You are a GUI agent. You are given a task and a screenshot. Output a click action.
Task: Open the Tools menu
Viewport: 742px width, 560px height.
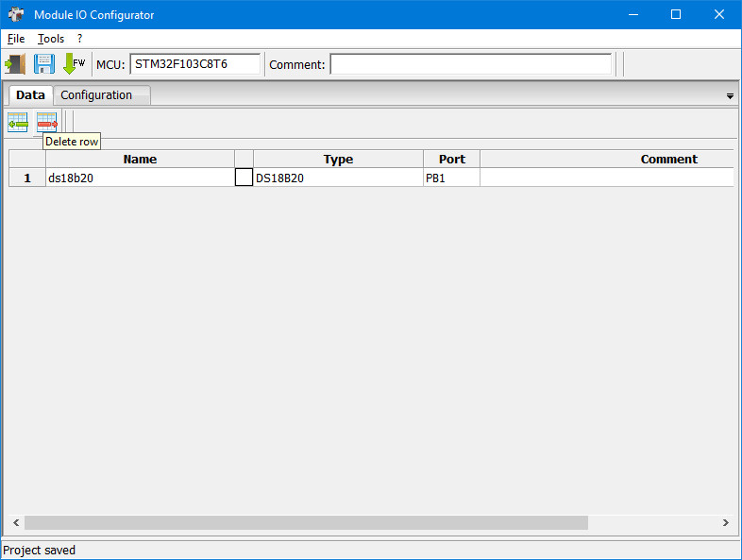point(51,39)
